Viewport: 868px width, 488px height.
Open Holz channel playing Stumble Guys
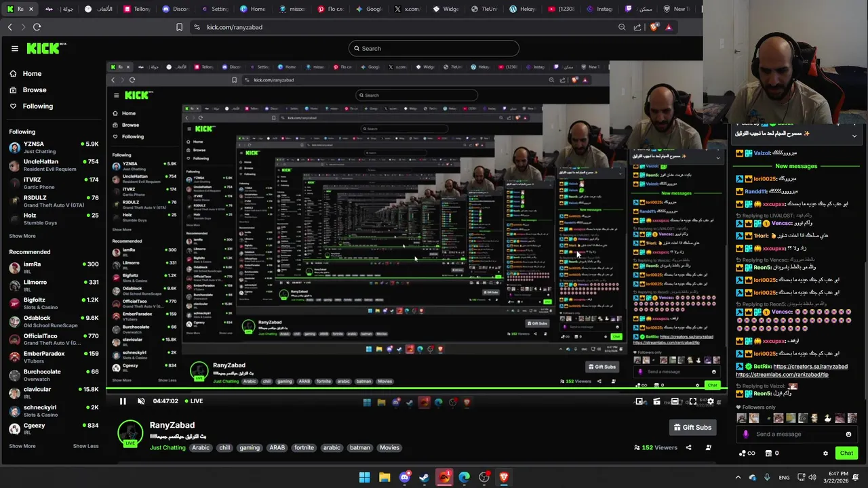click(x=54, y=218)
